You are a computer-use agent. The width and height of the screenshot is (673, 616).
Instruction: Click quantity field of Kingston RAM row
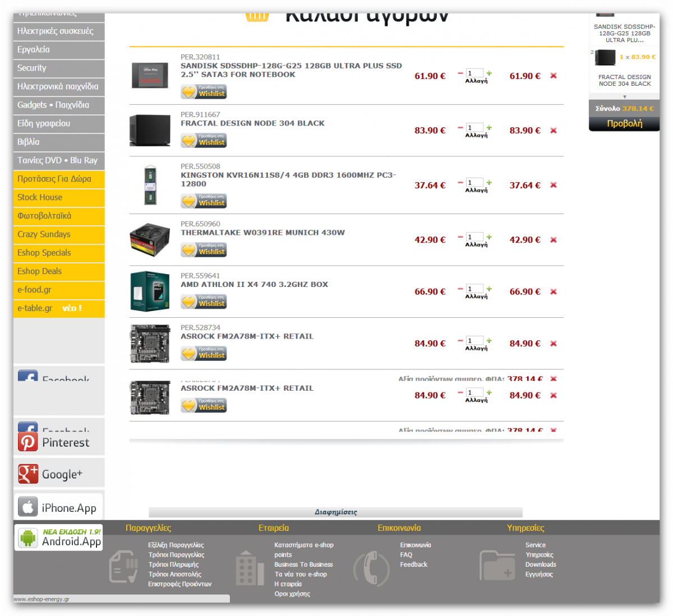point(474,182)
